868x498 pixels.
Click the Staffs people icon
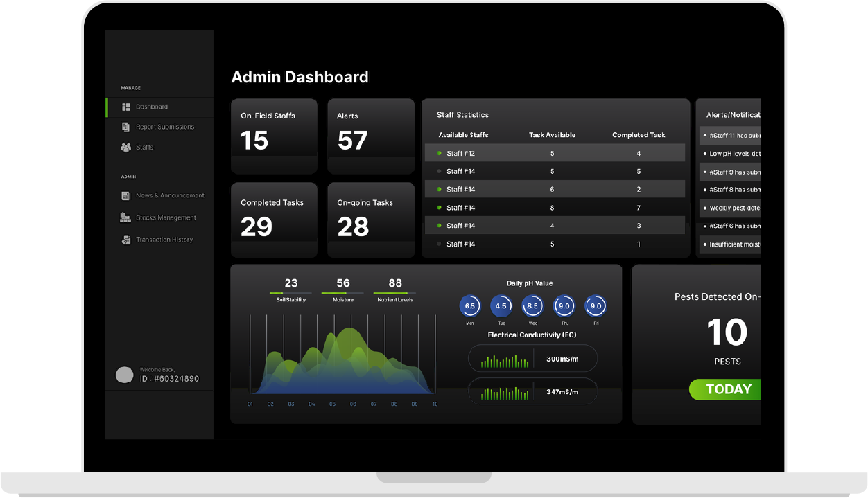pyautogui.click(x=125, y=148)
